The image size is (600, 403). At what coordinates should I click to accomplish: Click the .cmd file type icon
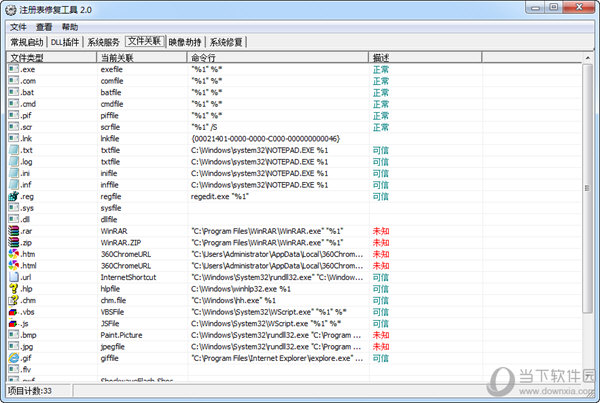pyautogui.click(x=14, y=103)
